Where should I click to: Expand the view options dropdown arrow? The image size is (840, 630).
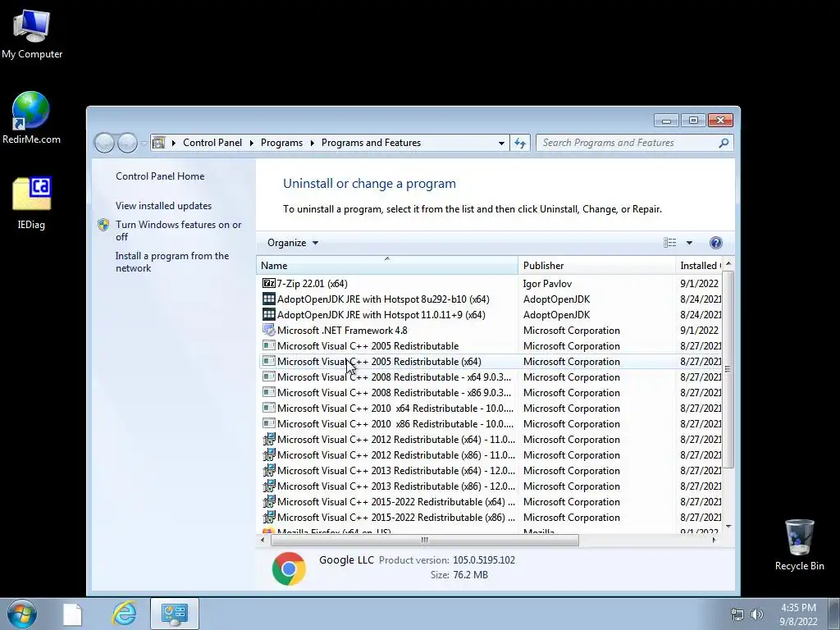coord(689,243)
